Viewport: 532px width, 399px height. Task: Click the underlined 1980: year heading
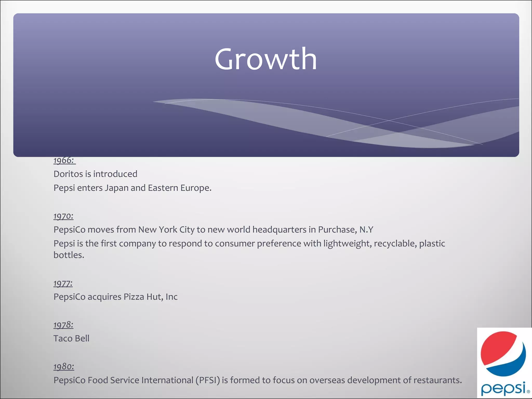pyautogui.click(x=64, y=367)
